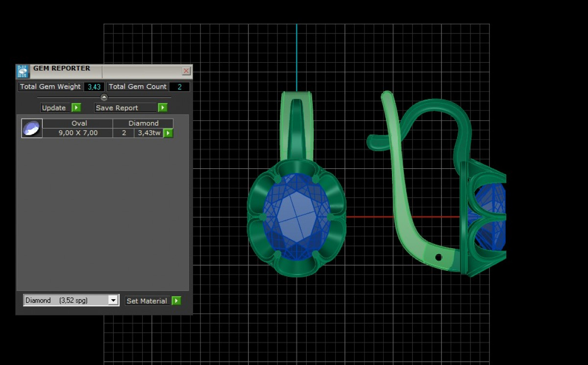588x365 pixels.
Task: Click the Save Report button label
Action: point(117,108)
